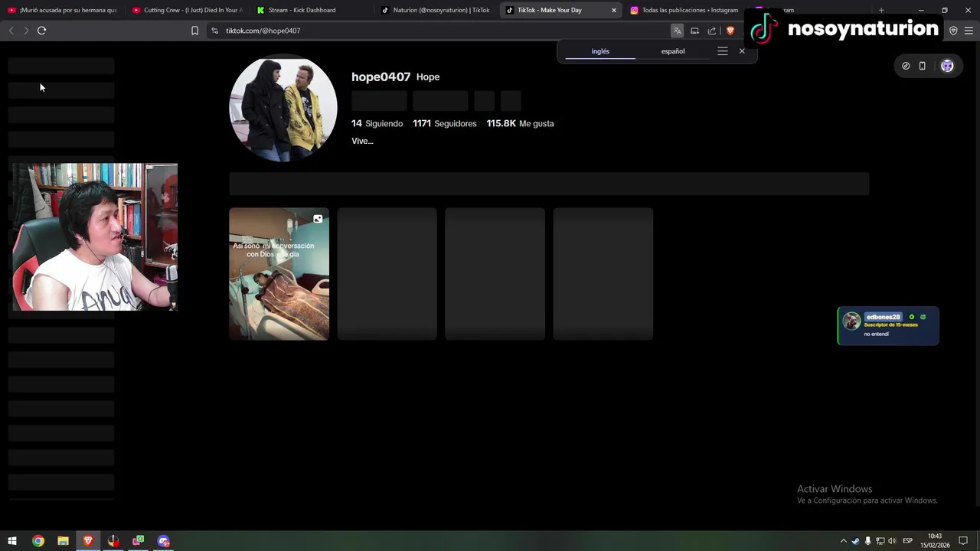Open profile avatar menu on TikTok
Viewport: 980px width, 551px height.
947,66
